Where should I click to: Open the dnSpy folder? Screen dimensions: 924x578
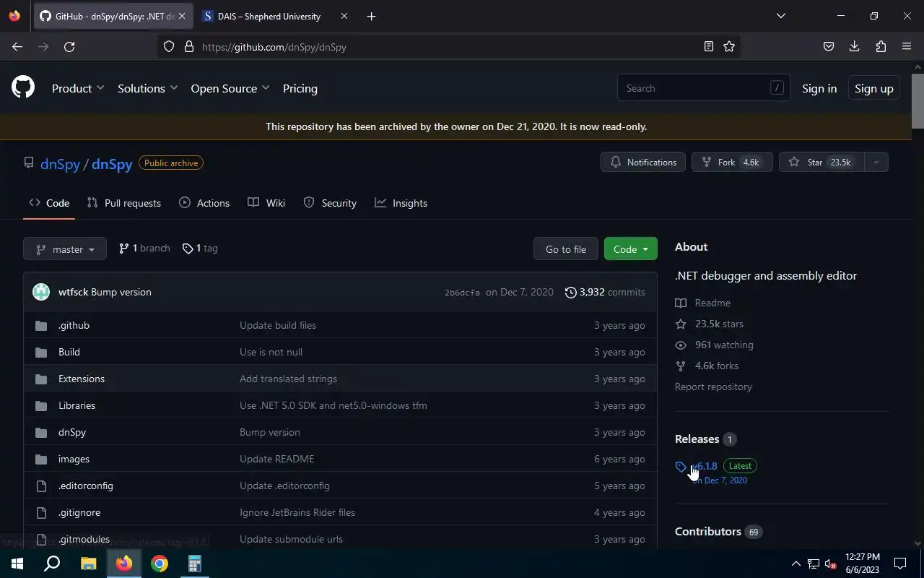click(72, 432)
